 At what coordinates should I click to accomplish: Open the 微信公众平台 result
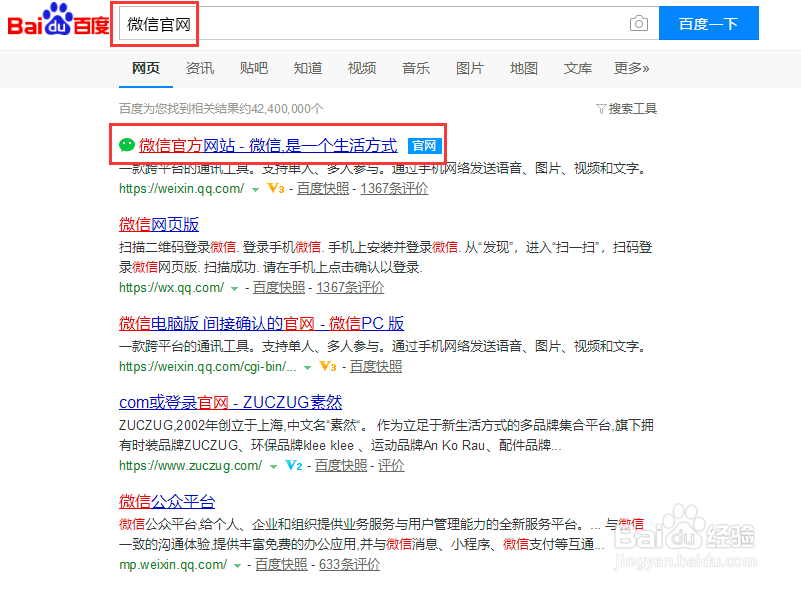(167, 502)
